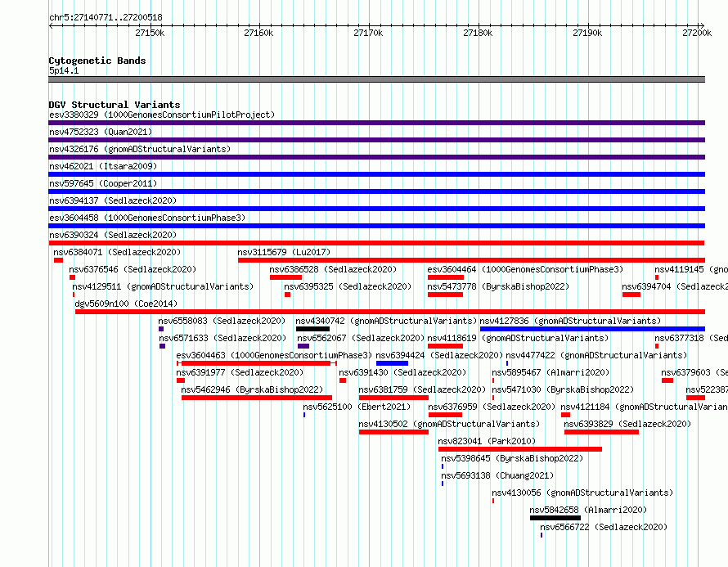Click nsv4130056 gnomADStructuralVariants label
Screen dimensions: 728x567
[582, 493]
